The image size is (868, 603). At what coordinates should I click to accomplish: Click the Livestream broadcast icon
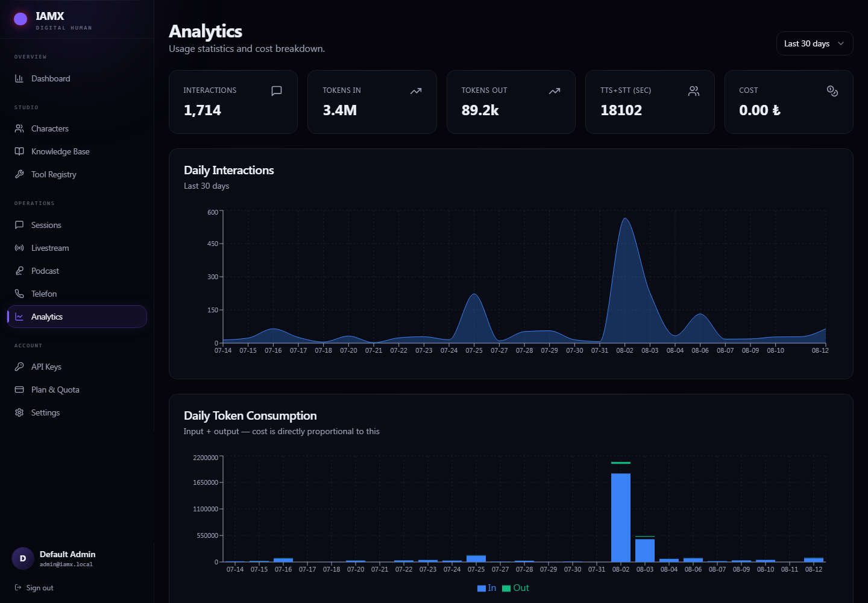[x=19, y=248]
